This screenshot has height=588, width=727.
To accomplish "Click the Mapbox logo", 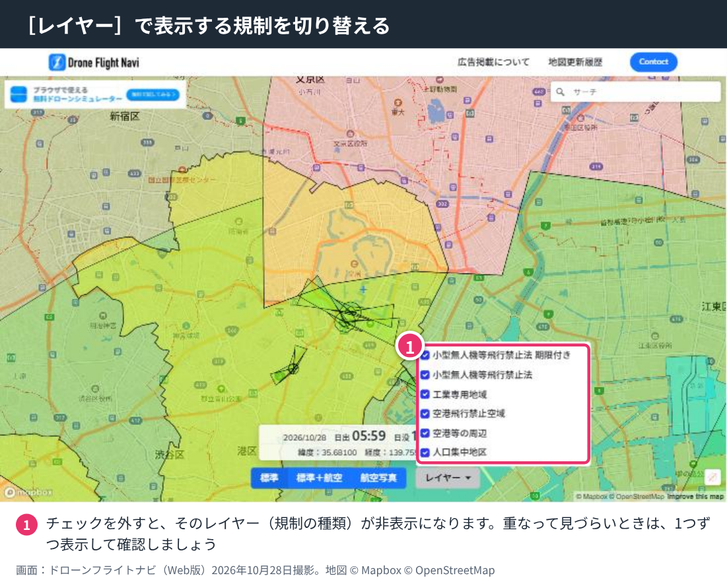I will [29, 492].
